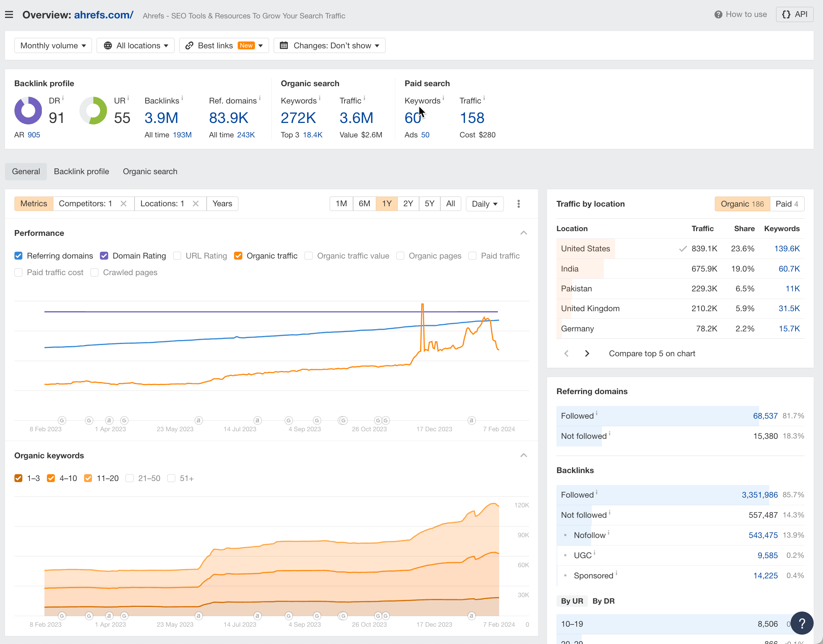Click Compare top 5 on chart
The height and width of the screenshot is (644, 823).
[651, 353]
